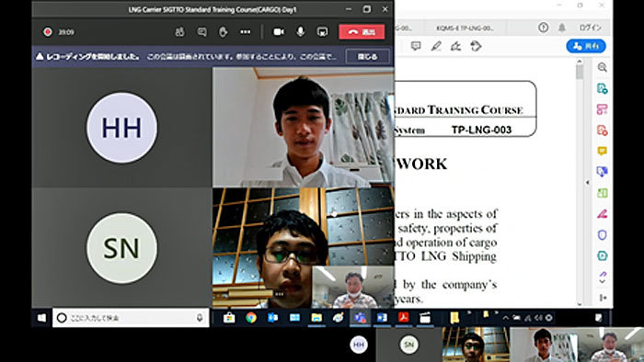The width and height of the screenshot is (644, 362).
Task: Click the scroll-up arrow of Acrobat's document scrollbar
Action: [x=580, y=62]
